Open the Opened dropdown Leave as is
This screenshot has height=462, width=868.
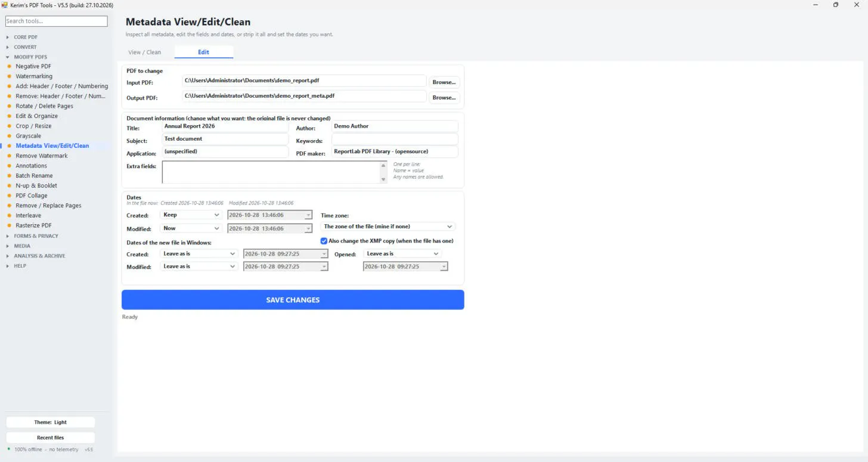(x=402, y=253)
